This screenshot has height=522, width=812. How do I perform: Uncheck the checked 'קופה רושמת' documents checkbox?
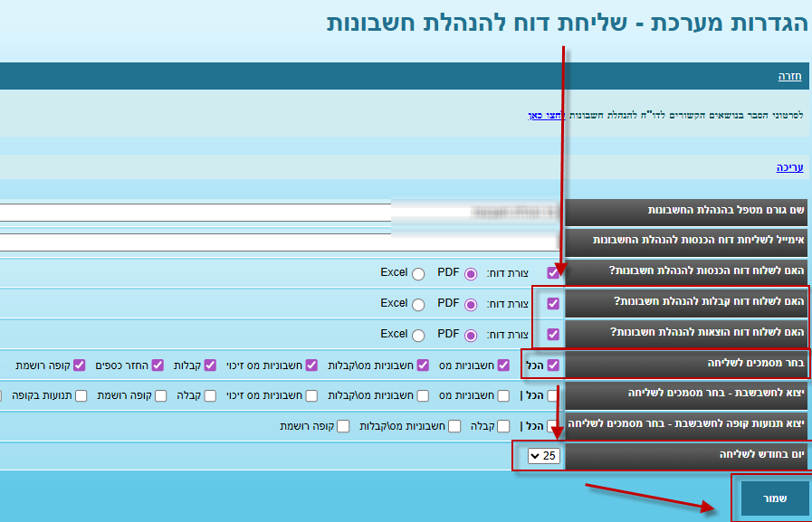point(79,365)
